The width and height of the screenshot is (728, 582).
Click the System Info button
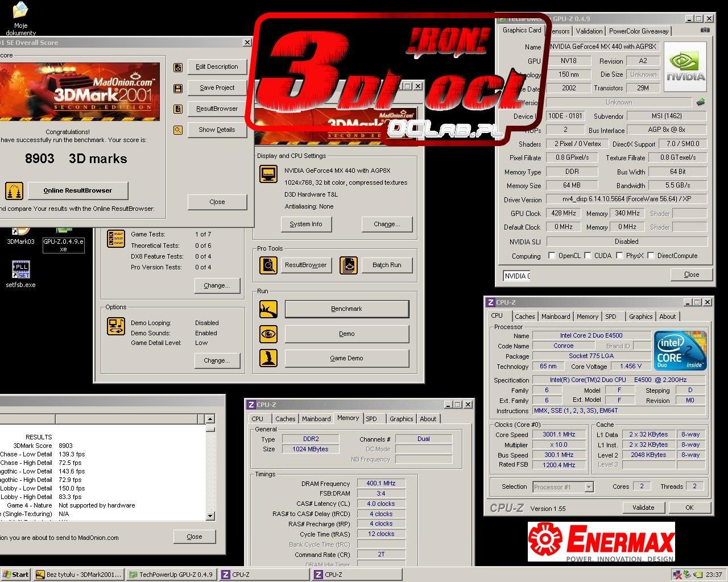(306, 224)
